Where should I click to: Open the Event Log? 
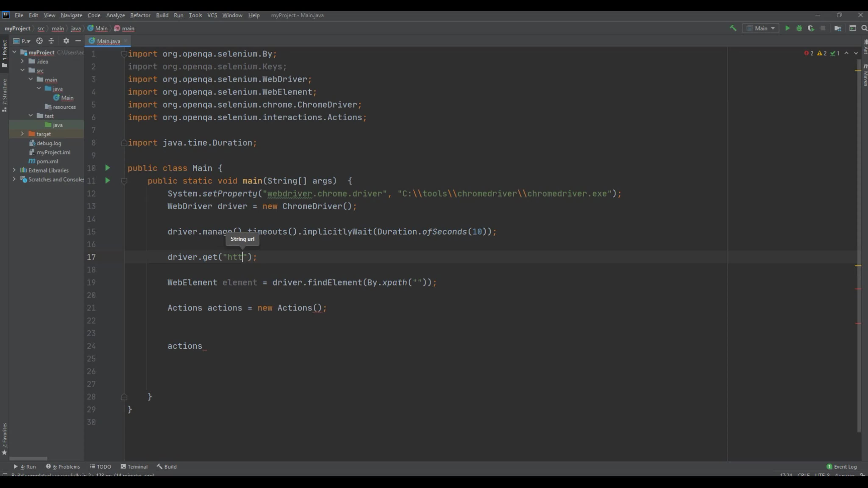(x=842, y=466)
